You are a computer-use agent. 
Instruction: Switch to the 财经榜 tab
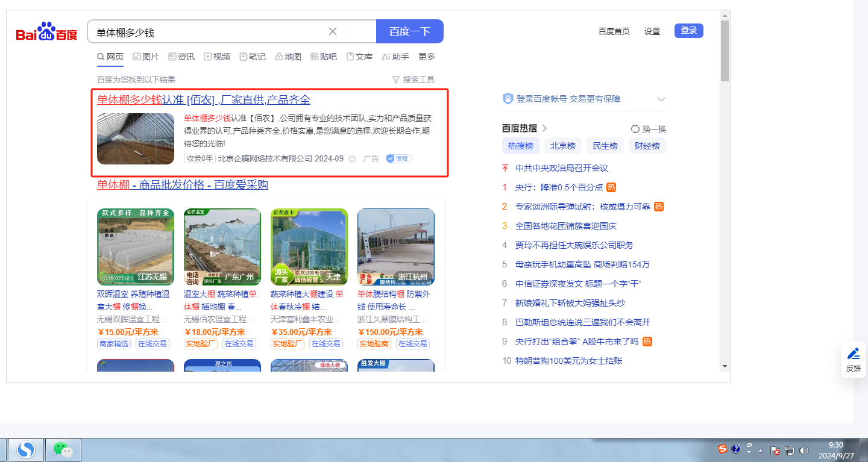(x=647, y=146)
